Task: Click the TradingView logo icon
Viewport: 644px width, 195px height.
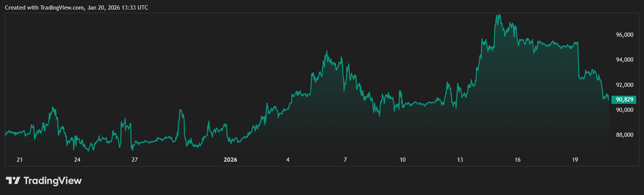Action: click(x=13, y=180)
